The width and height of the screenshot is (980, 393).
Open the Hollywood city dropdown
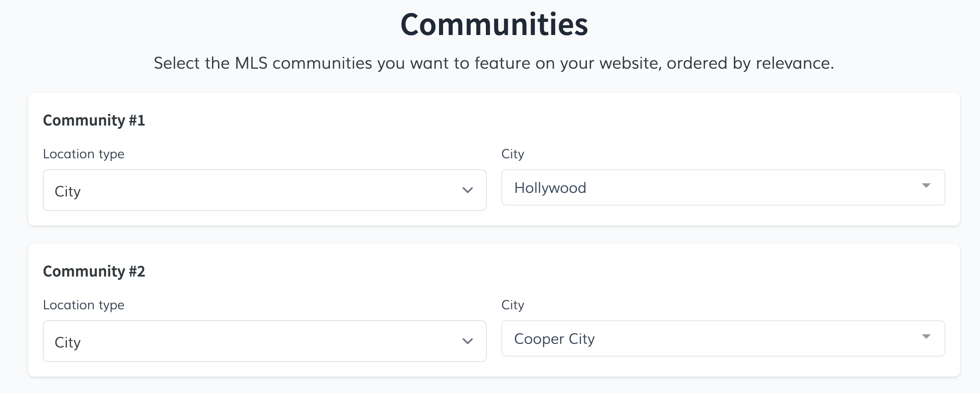(722, 187)
